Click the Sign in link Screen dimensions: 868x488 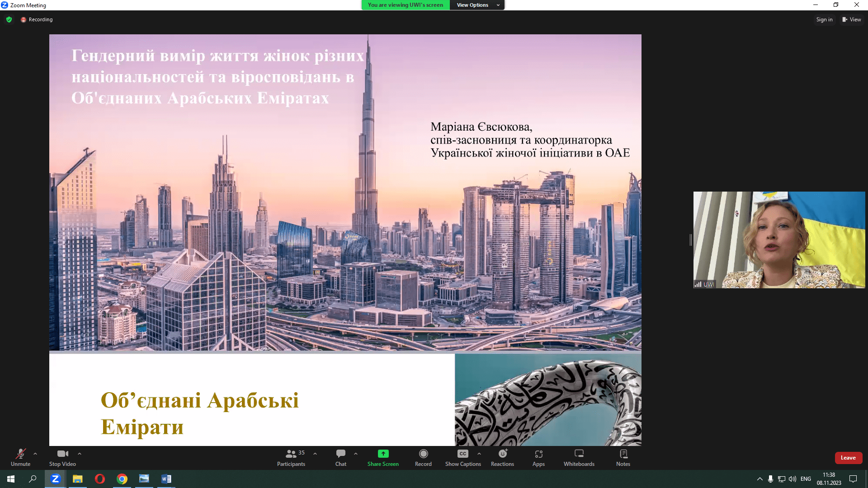click(824, 19)
